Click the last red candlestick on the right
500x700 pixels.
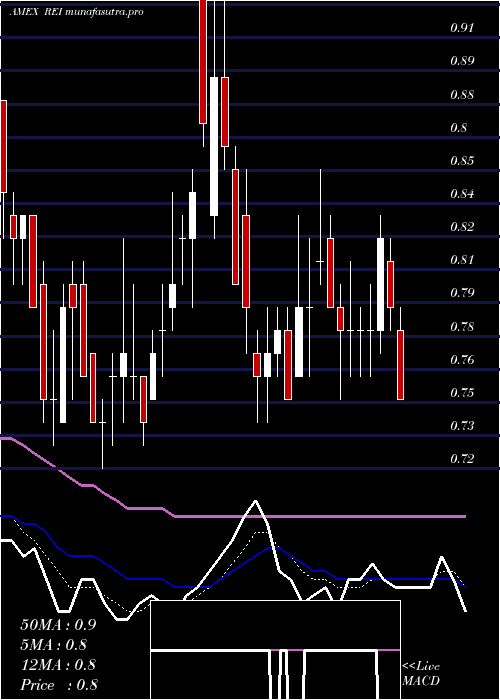(x=400, y=365)
